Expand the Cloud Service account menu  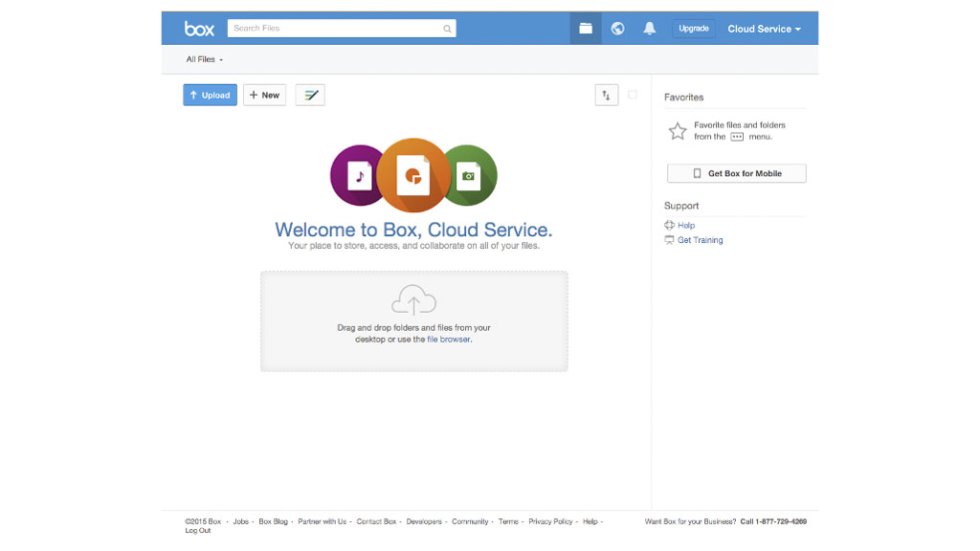coord(764,29)
